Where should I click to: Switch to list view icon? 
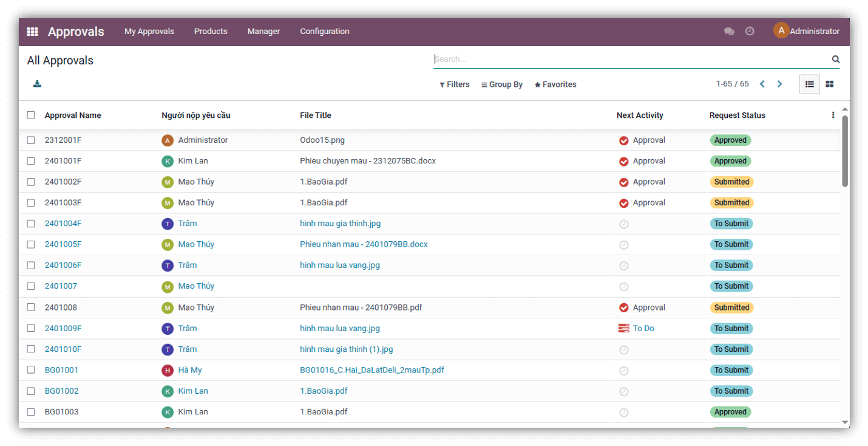click(809, 84)
